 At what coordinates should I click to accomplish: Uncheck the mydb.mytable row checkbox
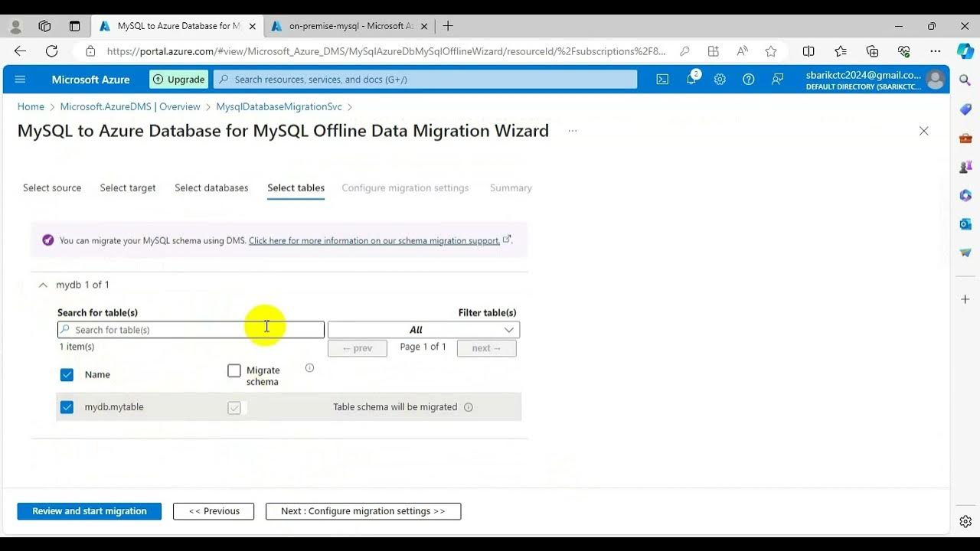(x=67, y=407)
